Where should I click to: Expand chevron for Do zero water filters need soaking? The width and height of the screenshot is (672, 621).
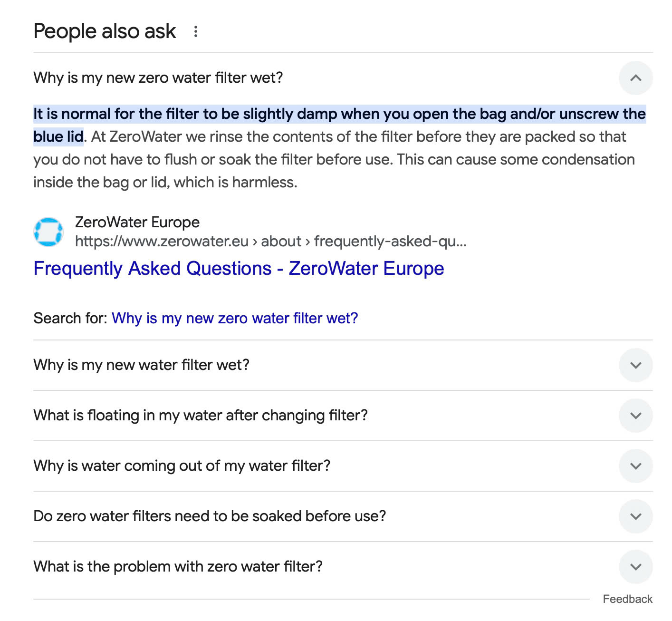[x=635, y=516]
